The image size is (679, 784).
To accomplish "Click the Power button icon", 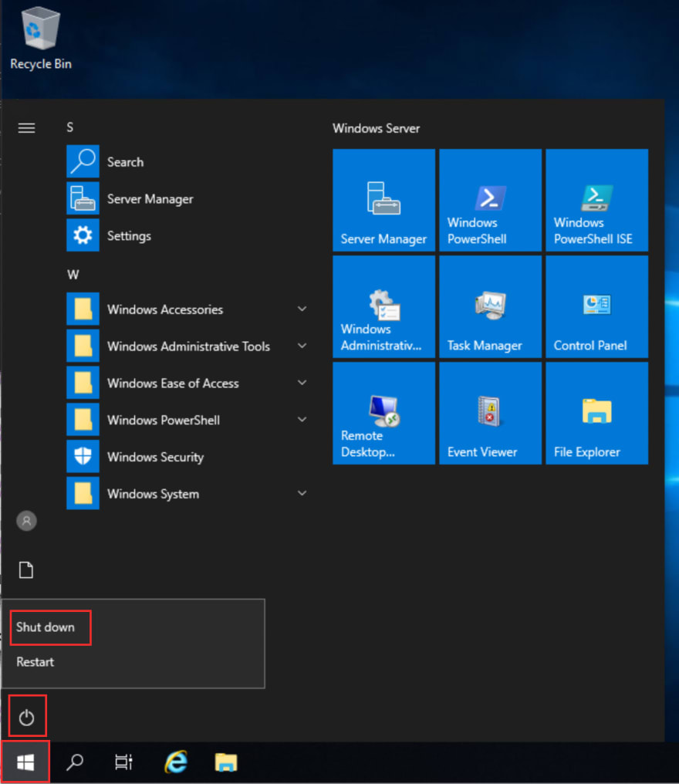I will click(x=26, y=718).
